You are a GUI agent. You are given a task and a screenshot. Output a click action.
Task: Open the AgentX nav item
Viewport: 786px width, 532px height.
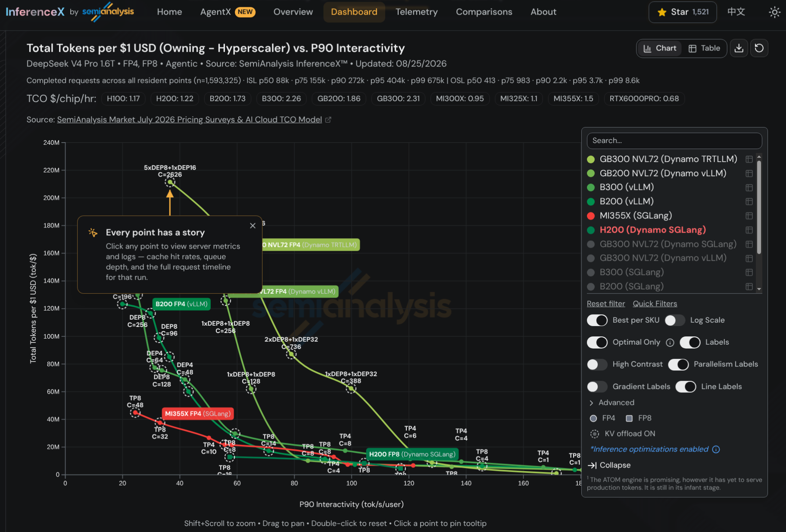click(228, 12)
